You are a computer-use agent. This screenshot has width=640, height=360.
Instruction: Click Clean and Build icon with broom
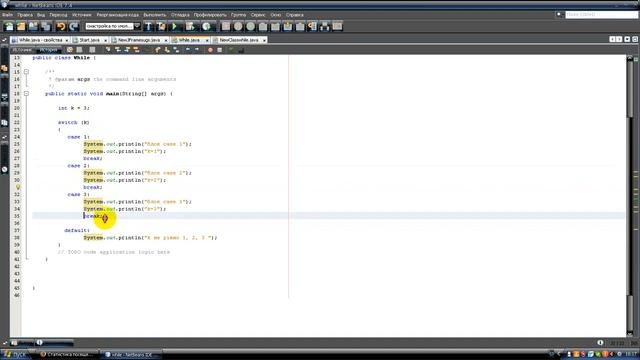coord(161,27)
